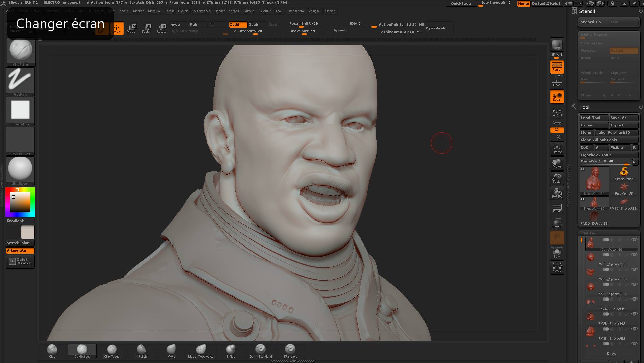The width and height of the screenshot is (644, 363).
Task: Select the Move brush at bottom shelf
Action: (x=171, y=351)
